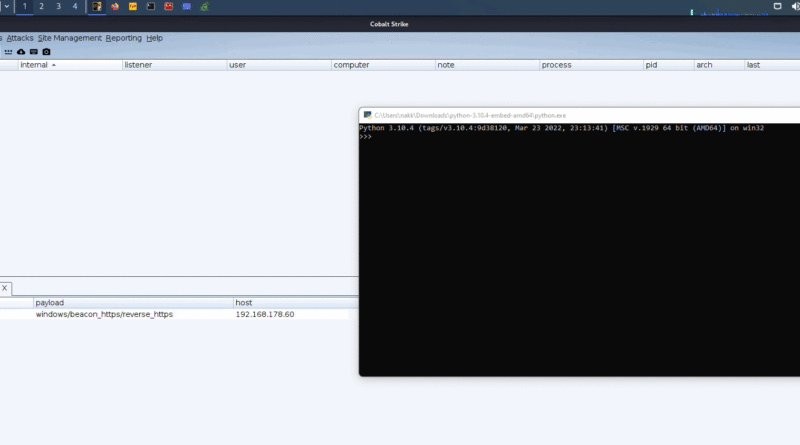Switch to workspace 3

[x=58, y=7]
